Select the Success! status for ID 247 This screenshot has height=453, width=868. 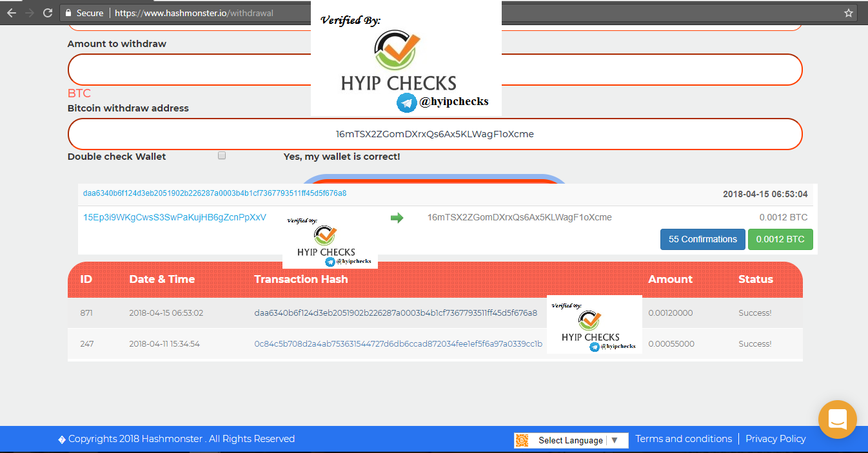click(x=755, y=343)
